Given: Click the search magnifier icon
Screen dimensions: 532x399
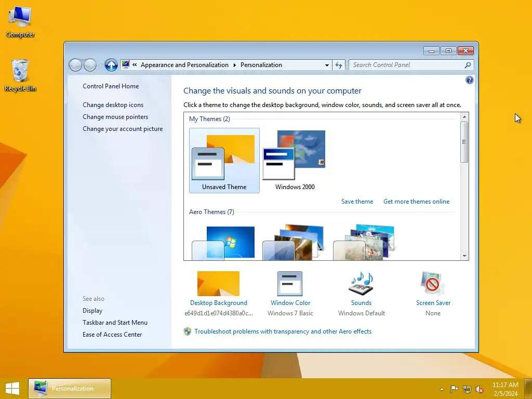Looking at the screenshot, I should pyautogui.click(x=468, y=65).
